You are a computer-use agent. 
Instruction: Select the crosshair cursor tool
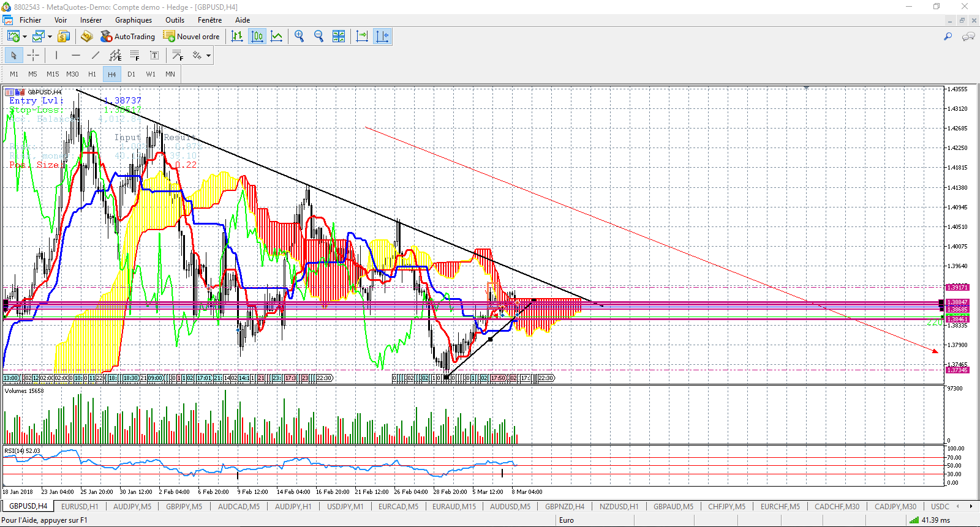[x=33, y=55]
